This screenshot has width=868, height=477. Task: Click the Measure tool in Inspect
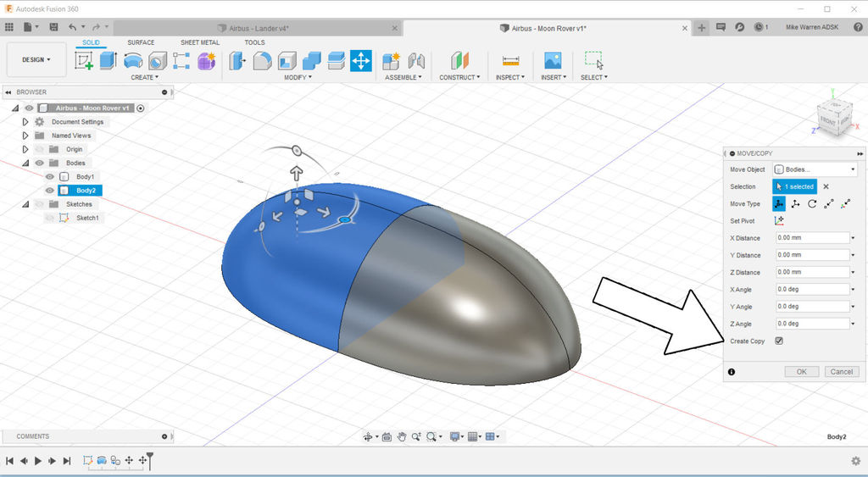[510, 61]
